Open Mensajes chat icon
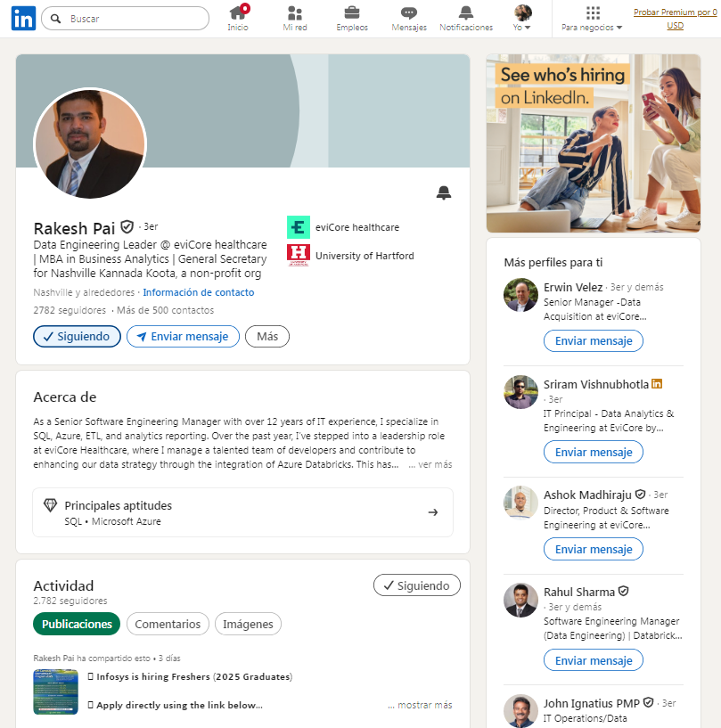Viewport: 721px width, 728px height. coord(409,19)
